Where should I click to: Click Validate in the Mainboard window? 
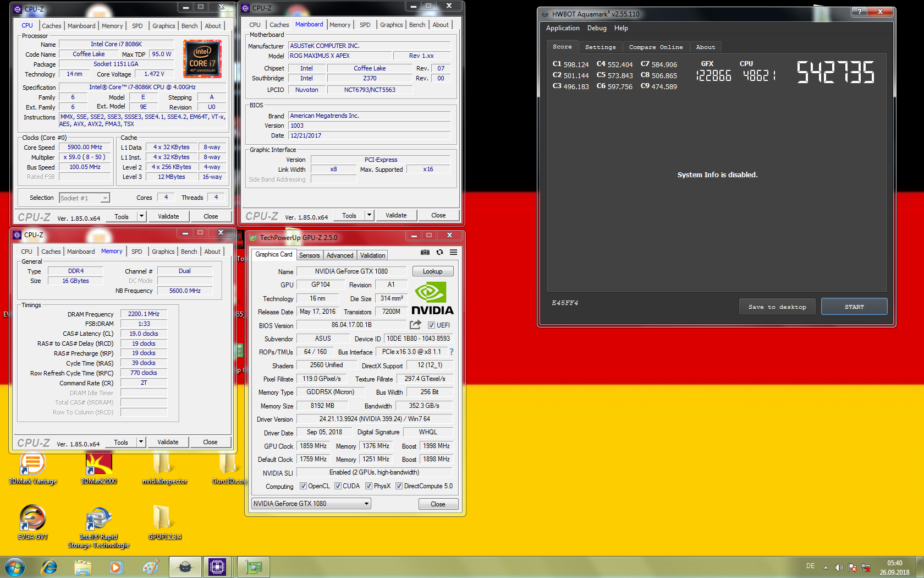click(x=396, y=215)
